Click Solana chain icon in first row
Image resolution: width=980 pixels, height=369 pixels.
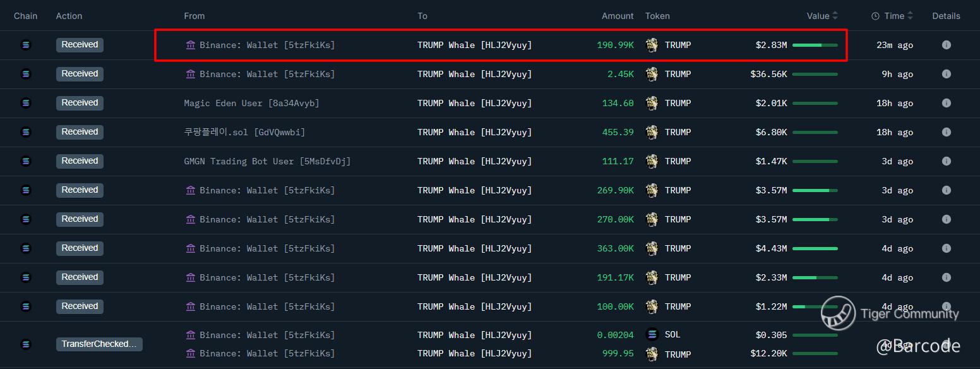[x=26, y=45]
